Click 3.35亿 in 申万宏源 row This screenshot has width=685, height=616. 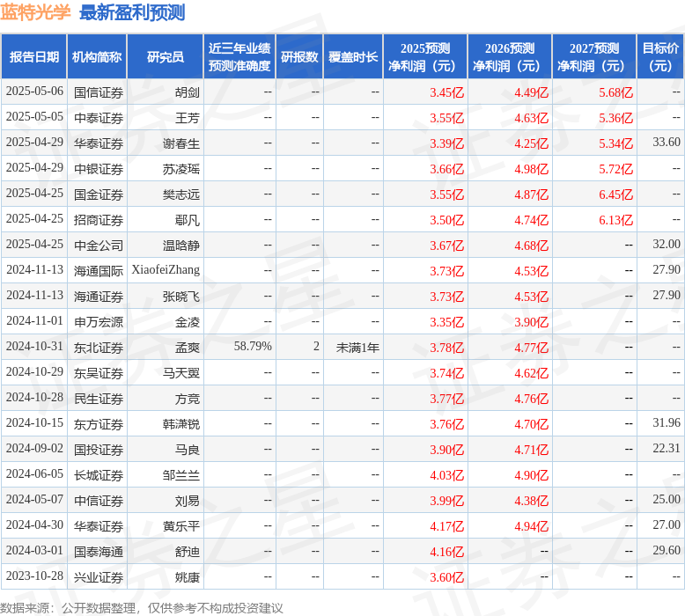click(x=446, y=322)
